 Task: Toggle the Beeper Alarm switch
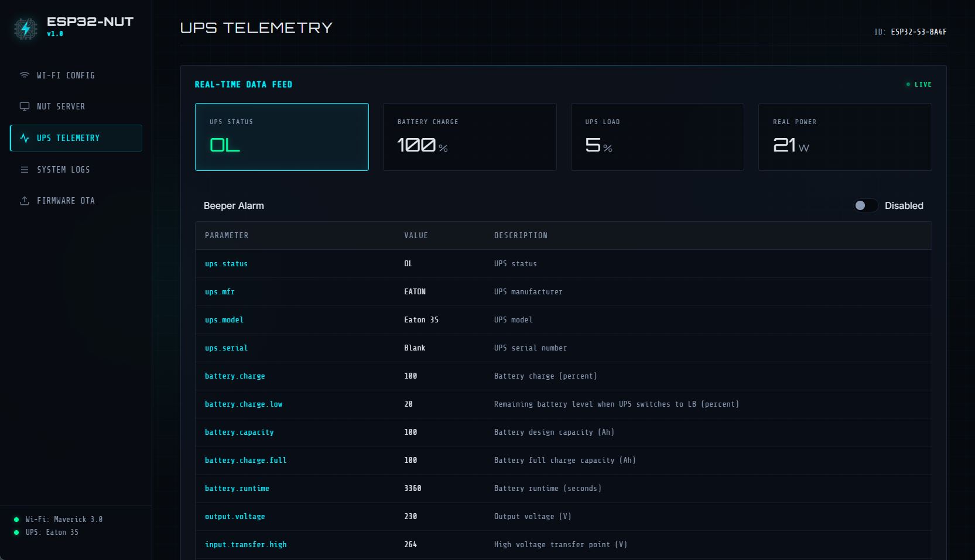[x=865, y=205]
